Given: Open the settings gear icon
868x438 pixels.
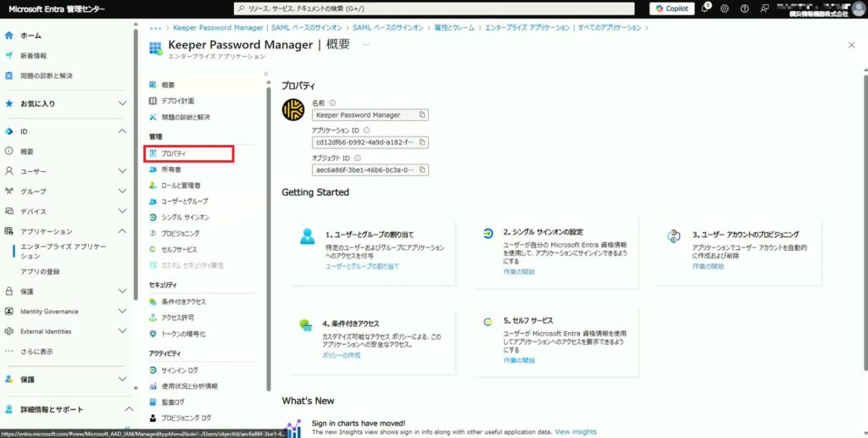Looking at the screenshot, I should point(725,8).
